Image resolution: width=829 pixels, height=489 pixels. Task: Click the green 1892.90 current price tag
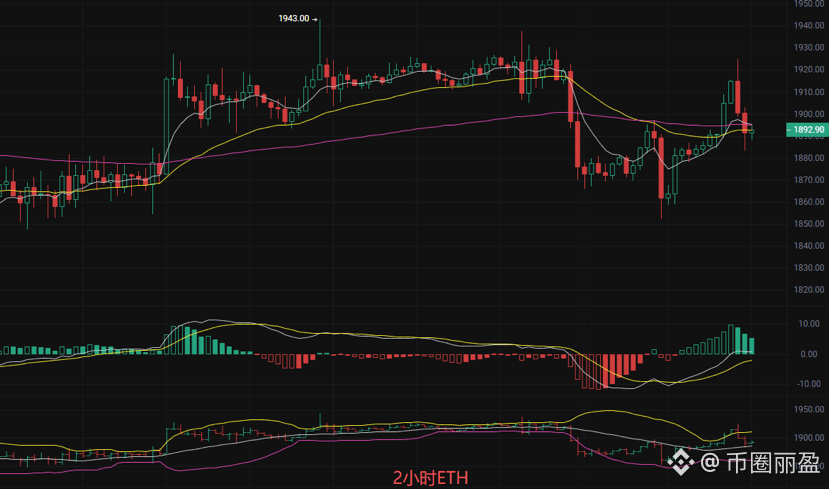coord(807,130)
